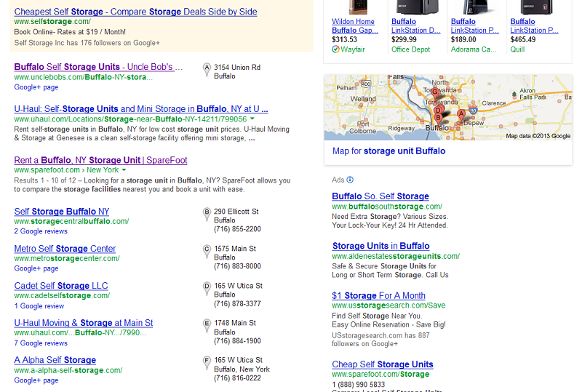This screenshot has width=582, height=392.
Task: Open Google+ page link under Uncle Bob's
Action: 36,87
